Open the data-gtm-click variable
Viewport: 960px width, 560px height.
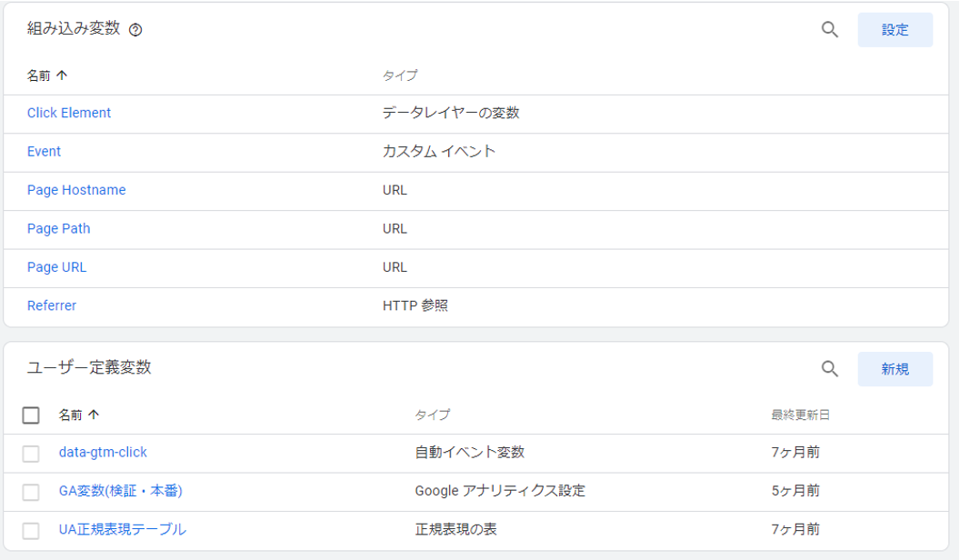tap(103, 452)
